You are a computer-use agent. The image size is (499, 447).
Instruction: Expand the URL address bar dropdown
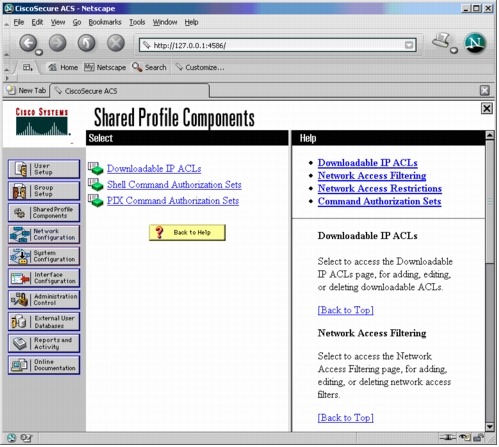[x=410, y=45]
